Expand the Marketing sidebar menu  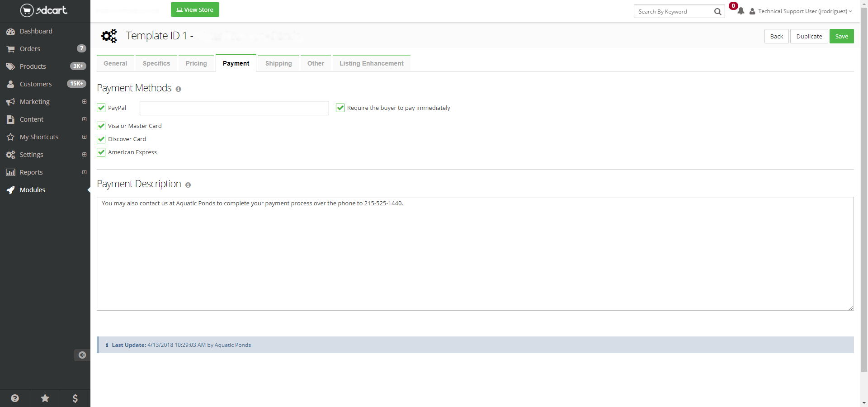pos(84,102)
